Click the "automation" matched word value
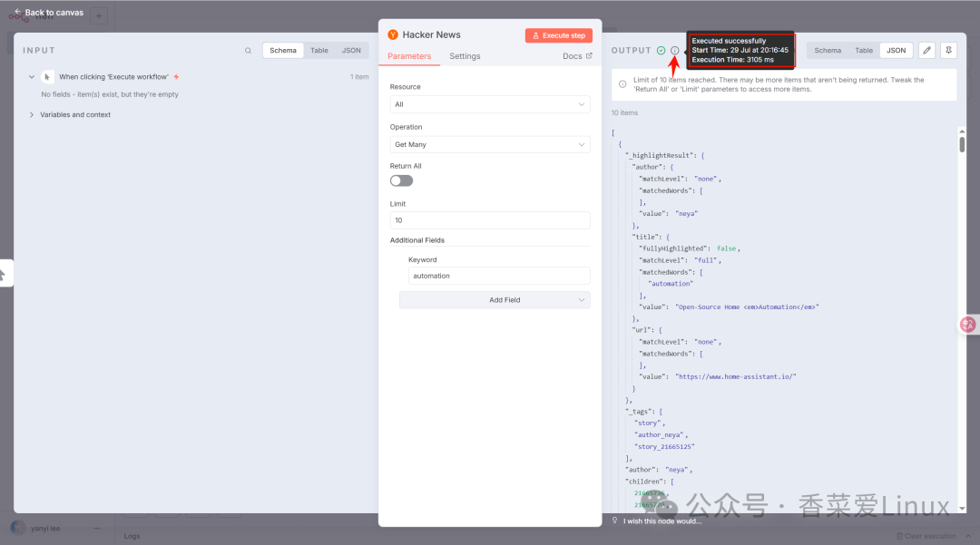Screen dimensions: 980x545 670,284
